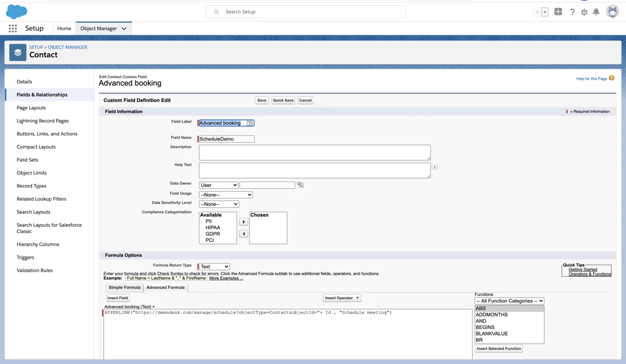
Task: Open Object Limits in the sidebar
Action: point(32,173)
